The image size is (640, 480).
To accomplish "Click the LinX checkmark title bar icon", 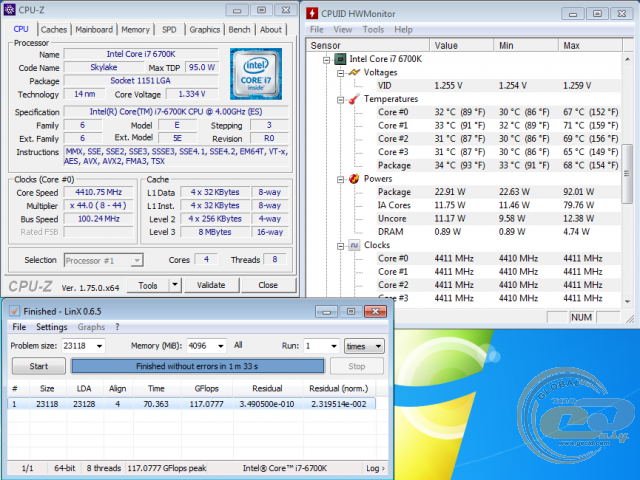I will tap(14, 311).
